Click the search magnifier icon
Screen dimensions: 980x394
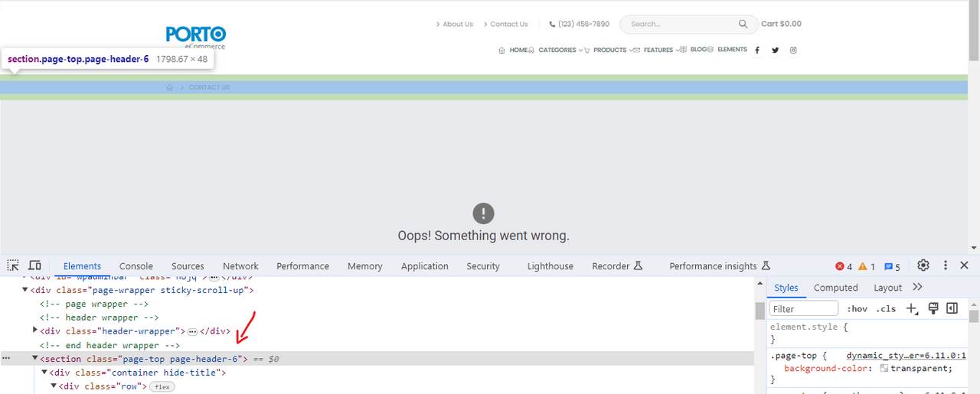[x=743, y=24]
